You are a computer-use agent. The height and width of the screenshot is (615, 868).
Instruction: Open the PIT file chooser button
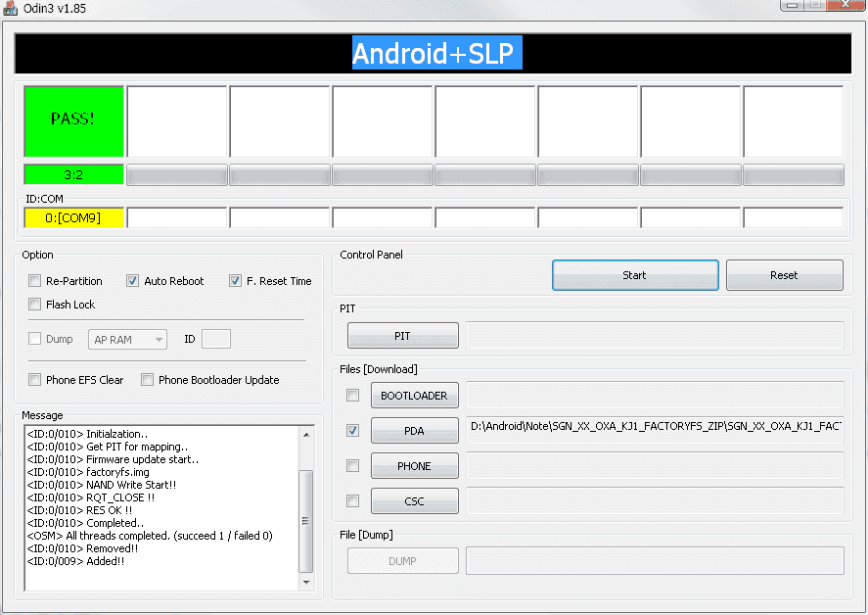pyautogui.click(x=403, y=336)
